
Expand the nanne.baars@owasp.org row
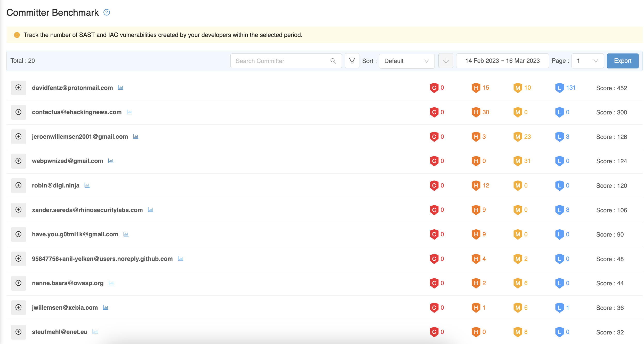click(x=19, y=283)
